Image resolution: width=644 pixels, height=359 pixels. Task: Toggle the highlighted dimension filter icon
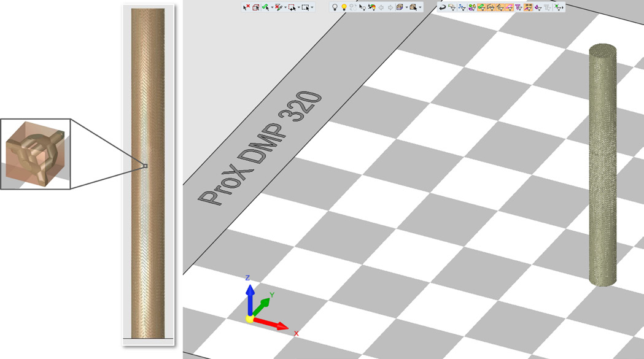pos(528,7)
